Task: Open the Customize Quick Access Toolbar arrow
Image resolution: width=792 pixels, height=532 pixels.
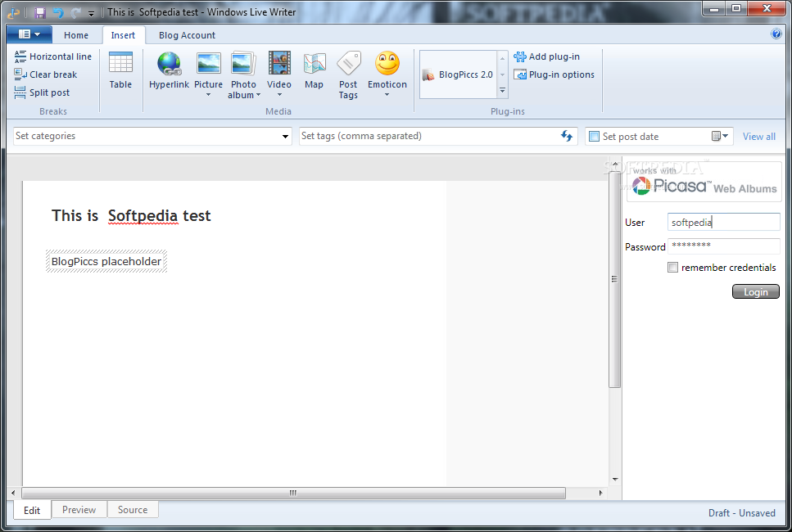Action: pyautogui.click(x=92, y=14)
